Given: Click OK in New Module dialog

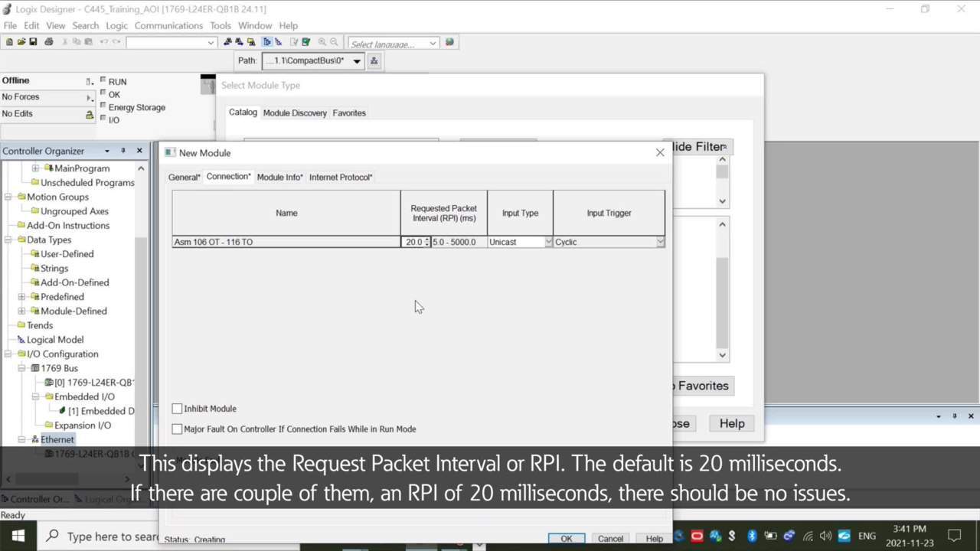Looking at the screenshot, I should coord(567,539).
